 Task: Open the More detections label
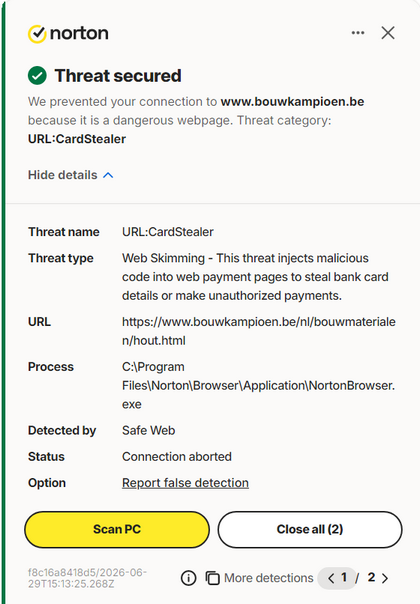269,578
